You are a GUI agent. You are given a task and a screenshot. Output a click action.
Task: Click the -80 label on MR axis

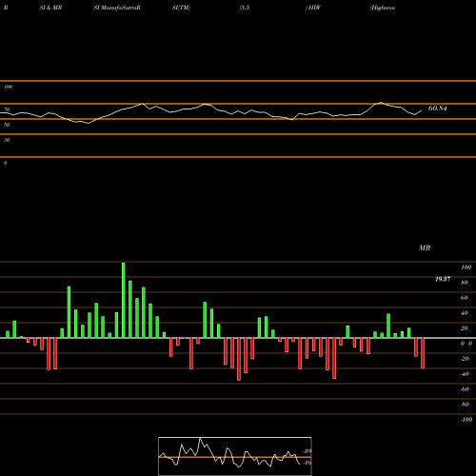[x=465, y=405]
